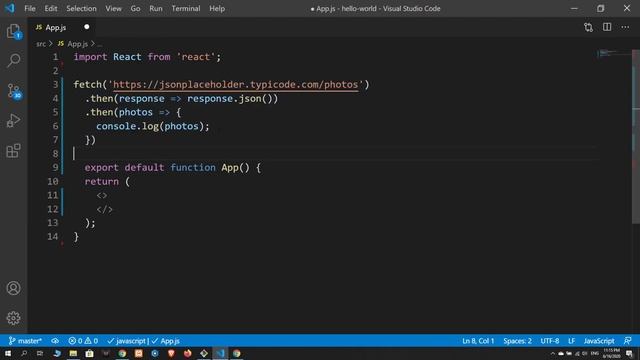The height and width of the screenshot is (360, 640).
Task: Open the Explorer view in activity bar
Action: [x=13, y=31]
